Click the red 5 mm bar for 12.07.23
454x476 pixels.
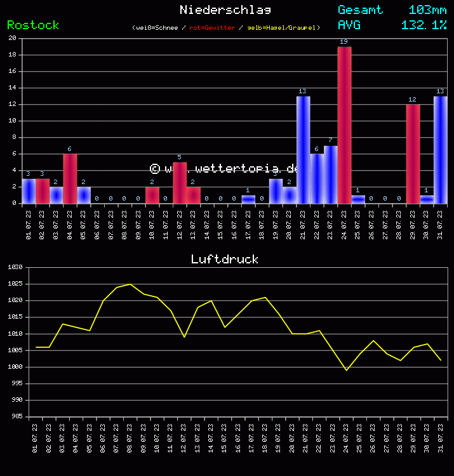click(x=180, y=183)
